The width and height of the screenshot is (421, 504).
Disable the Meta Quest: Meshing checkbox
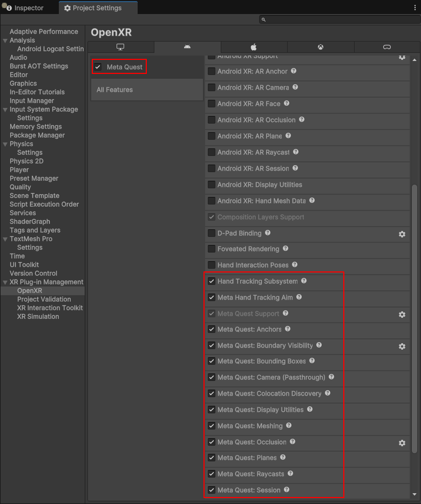click(211, 426)
